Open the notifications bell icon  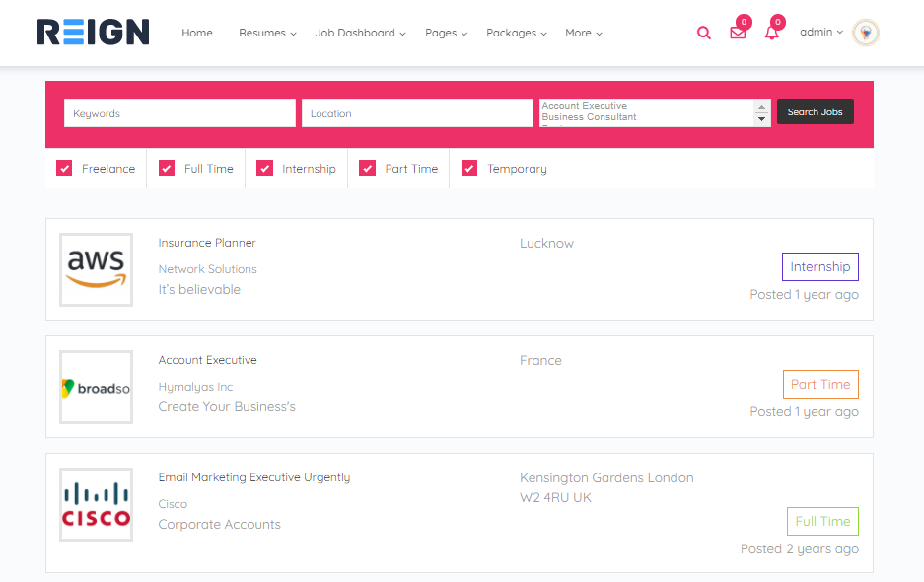click(772, 33)
